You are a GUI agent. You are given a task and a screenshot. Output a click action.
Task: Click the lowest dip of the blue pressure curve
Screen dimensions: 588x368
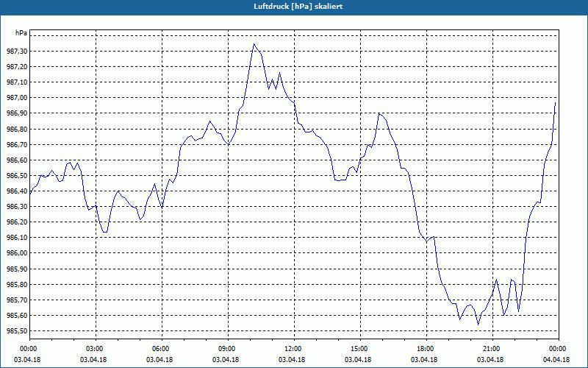pos(478,325)
